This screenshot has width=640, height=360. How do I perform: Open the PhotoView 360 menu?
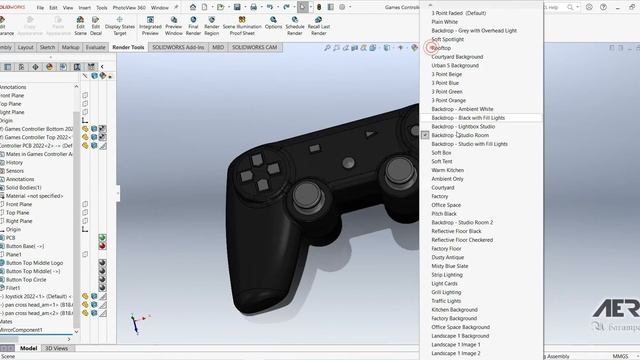pos(129,7)
